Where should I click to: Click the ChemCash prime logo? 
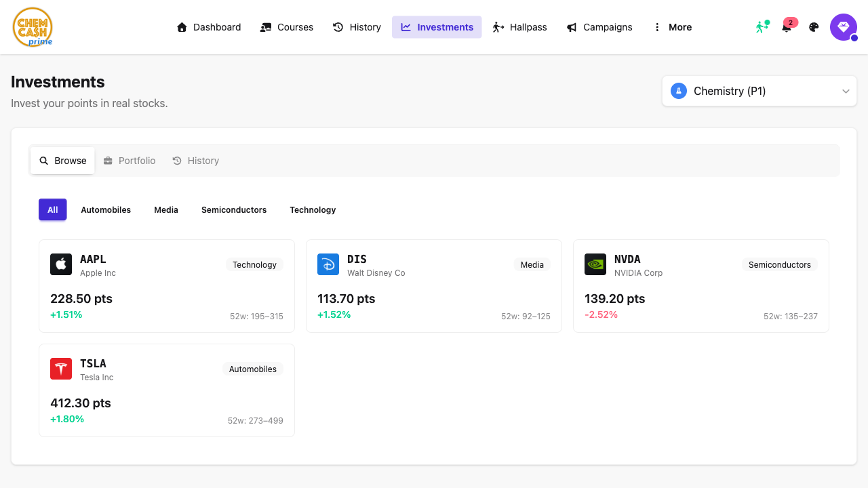click(x=33, y=27)
